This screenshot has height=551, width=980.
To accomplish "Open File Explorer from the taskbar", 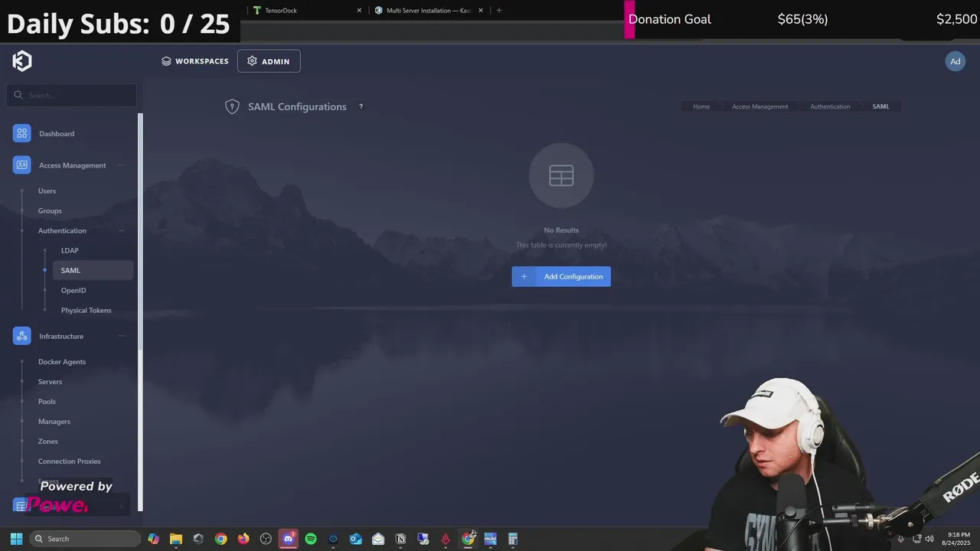I will point(175,539).
